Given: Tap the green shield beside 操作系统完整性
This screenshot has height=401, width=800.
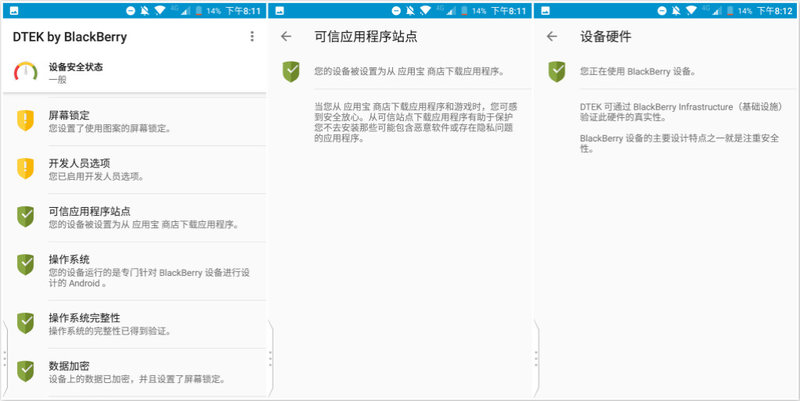Looking at the screenshot, I should (26, 323).
